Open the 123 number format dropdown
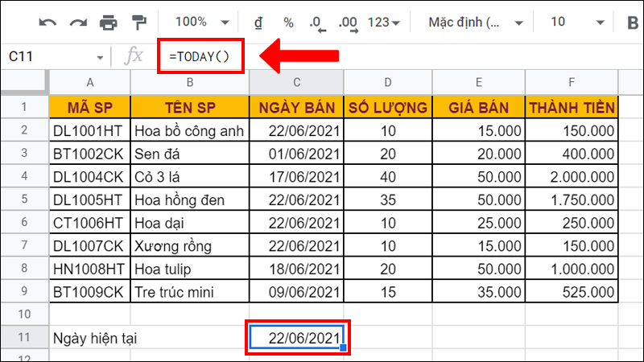This screenshot has width=644, height=362. click(385, 22)
